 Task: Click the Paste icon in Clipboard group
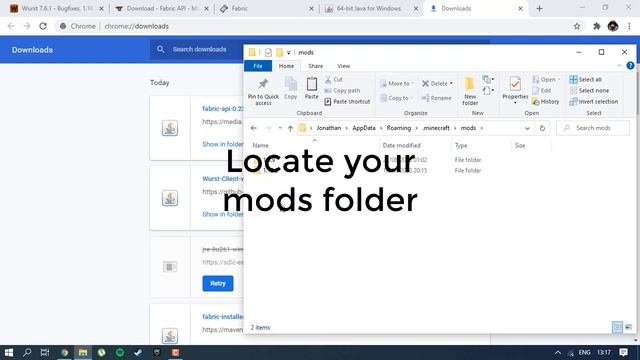click(311, 88)
